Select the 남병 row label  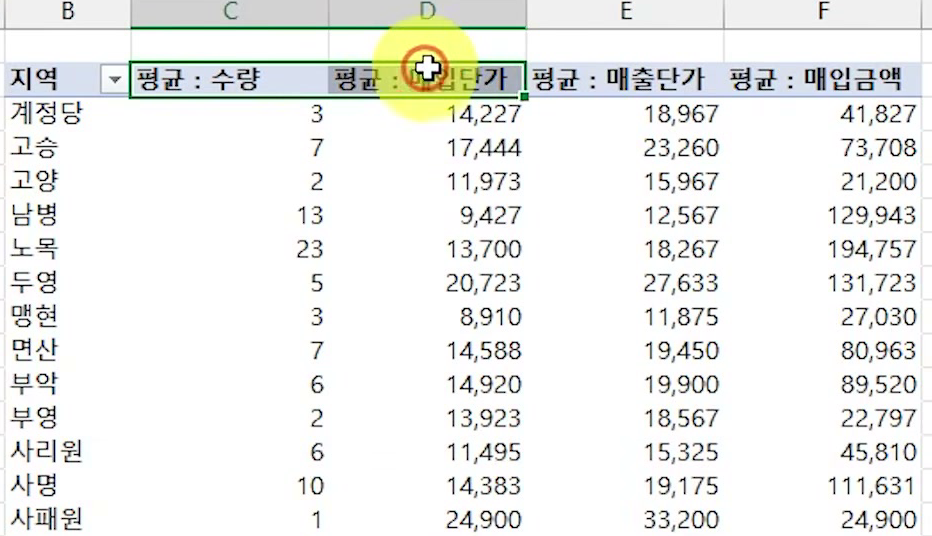click(x=68, y=215)
